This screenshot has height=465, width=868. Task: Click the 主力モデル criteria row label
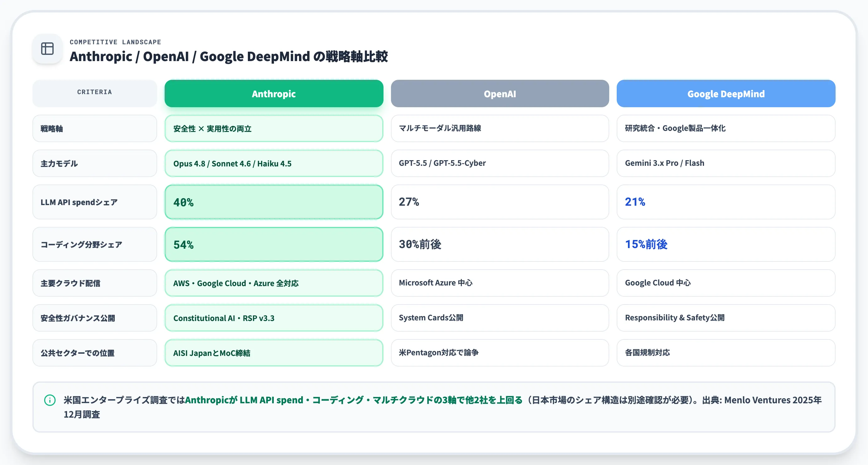(x=95, y=163)
